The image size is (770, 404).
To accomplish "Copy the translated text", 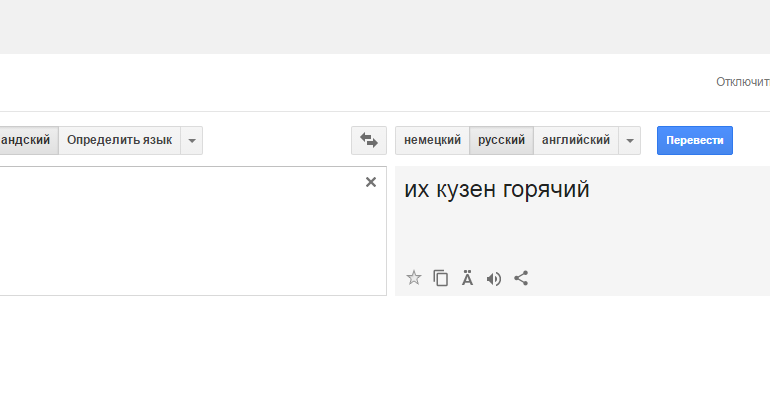I will pyautogui.click(x=441, y=279).
